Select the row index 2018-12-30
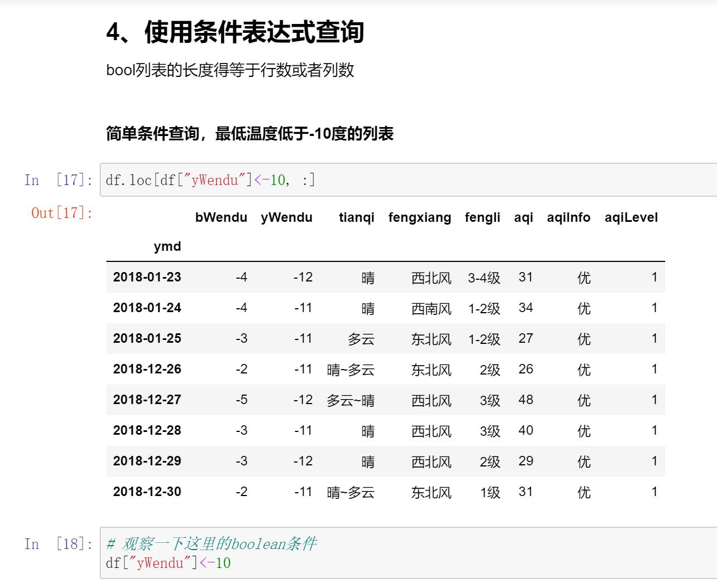 147,492
